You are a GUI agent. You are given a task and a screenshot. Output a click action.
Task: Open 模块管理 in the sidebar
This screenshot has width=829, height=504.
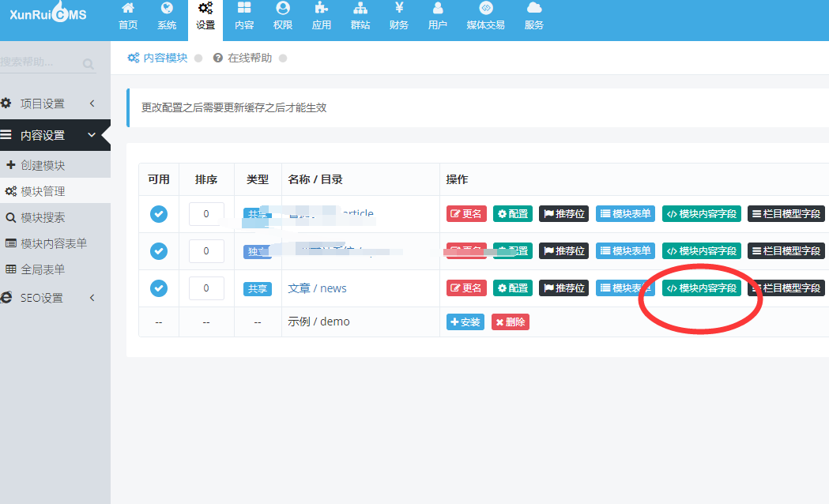[x=55, y=191]
